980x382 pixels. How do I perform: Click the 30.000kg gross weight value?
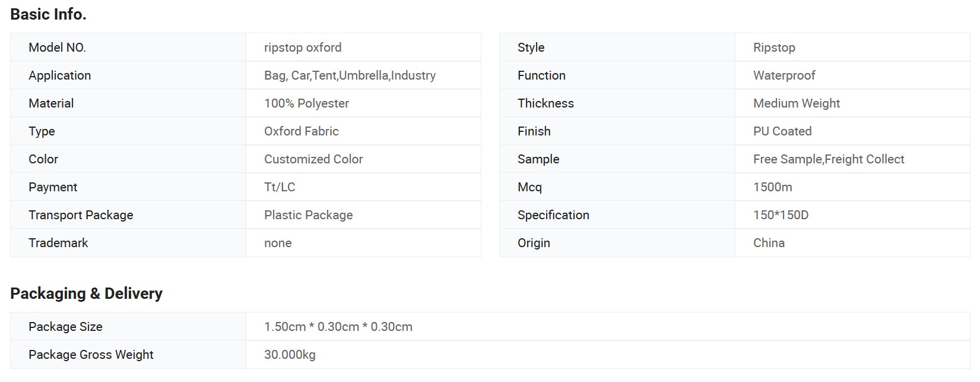[290, 355]
